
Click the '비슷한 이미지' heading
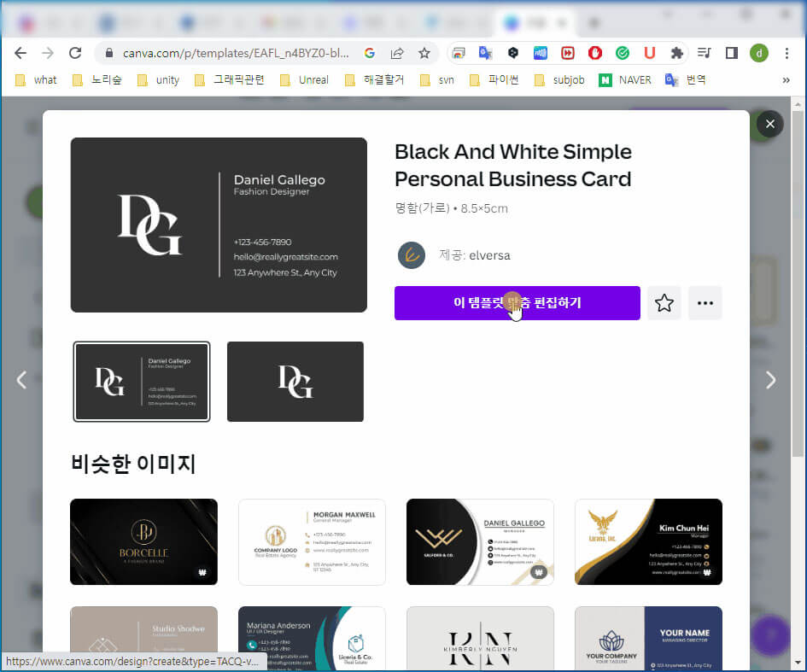(x=133, y=464)
